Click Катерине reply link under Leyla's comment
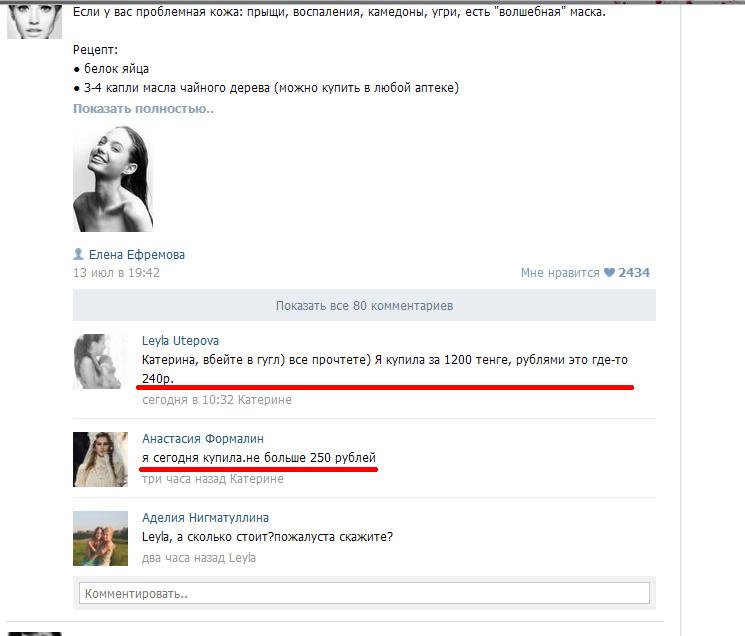This screenshot has width=745, height=636. [265, 400]
